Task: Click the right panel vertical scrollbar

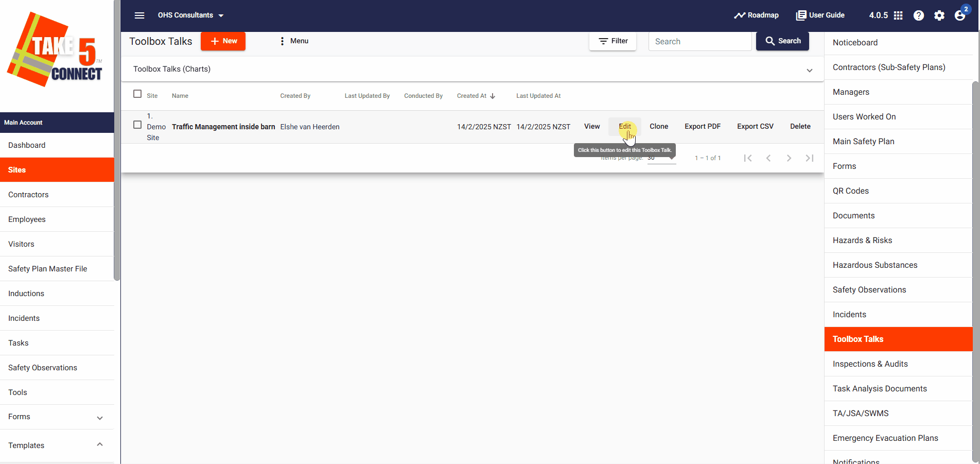Action: click(x=975, y=272)
